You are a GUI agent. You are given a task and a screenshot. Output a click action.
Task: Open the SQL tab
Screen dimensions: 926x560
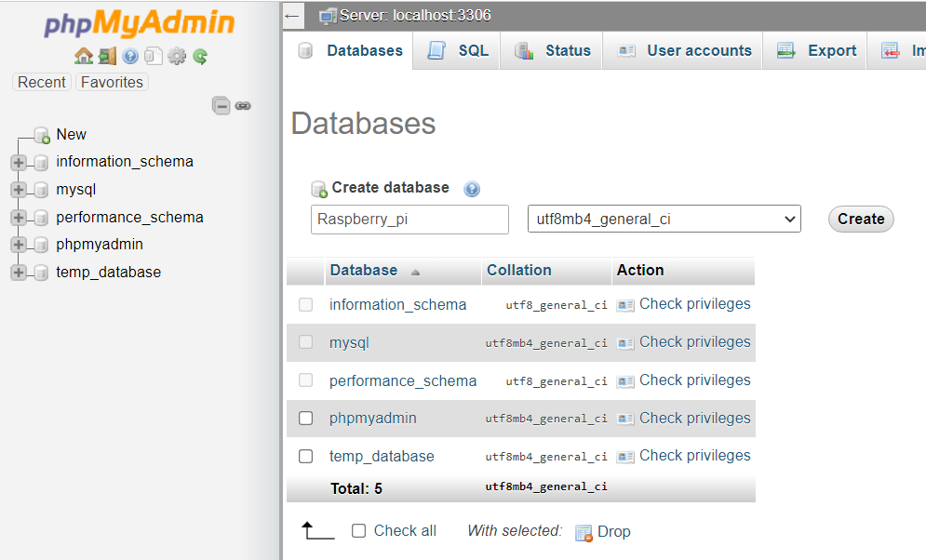458,51
